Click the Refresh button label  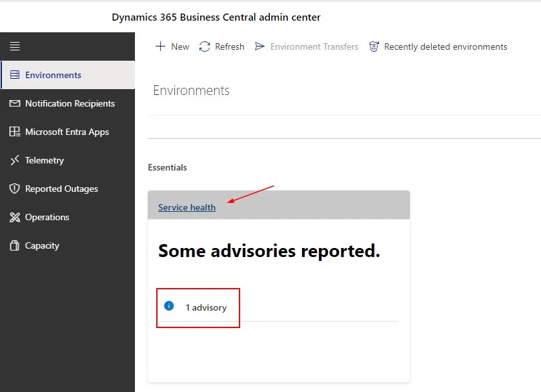click(x=230, y=46)
